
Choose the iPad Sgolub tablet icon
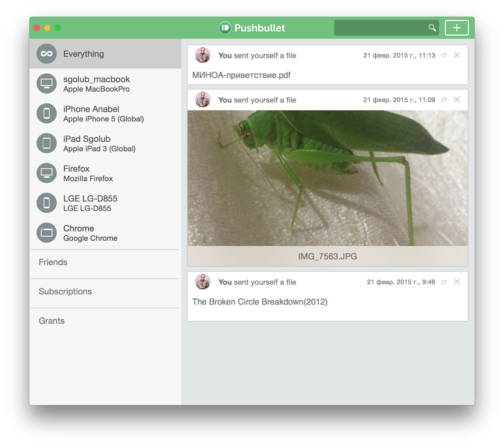47,143
